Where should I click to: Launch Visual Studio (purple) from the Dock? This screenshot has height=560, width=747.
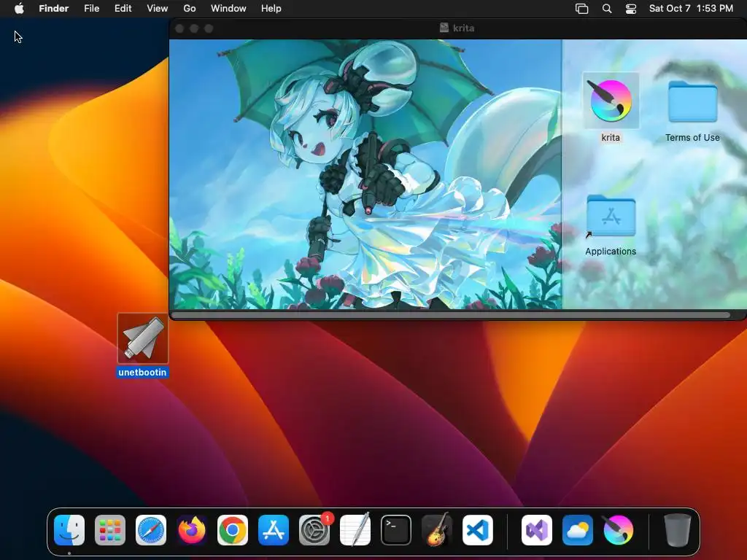click(537, 530)
